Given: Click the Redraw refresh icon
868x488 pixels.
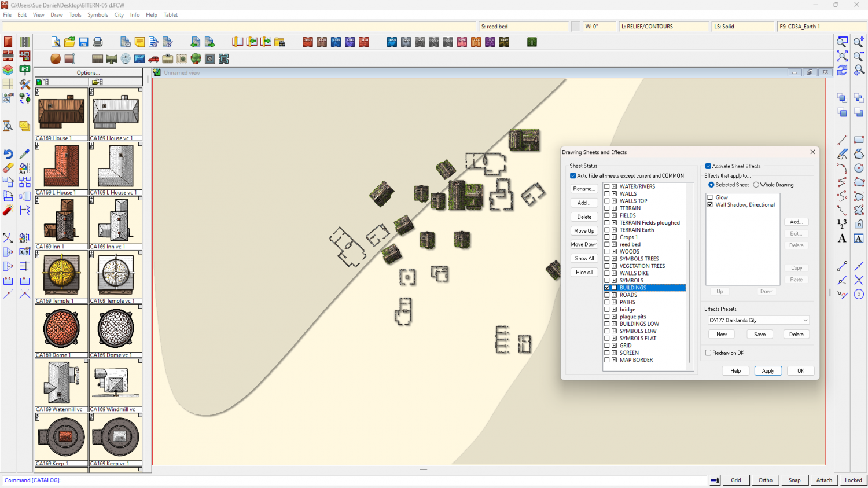Looking at the screenshot, I should 843,69.
